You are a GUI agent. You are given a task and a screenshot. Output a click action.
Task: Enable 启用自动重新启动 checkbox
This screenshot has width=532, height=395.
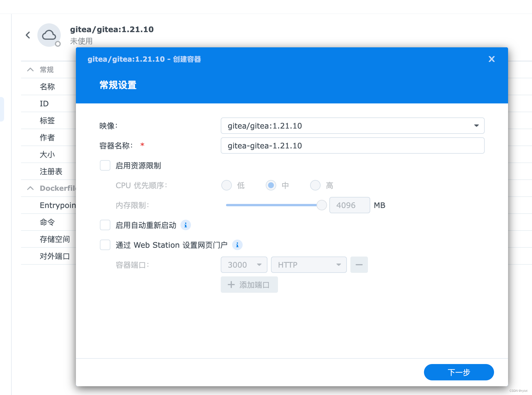pos(105,225)
